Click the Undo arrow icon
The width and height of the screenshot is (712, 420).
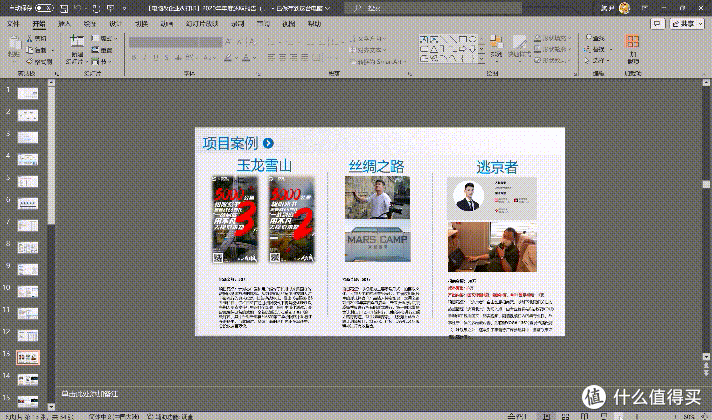tap(78, 8)
